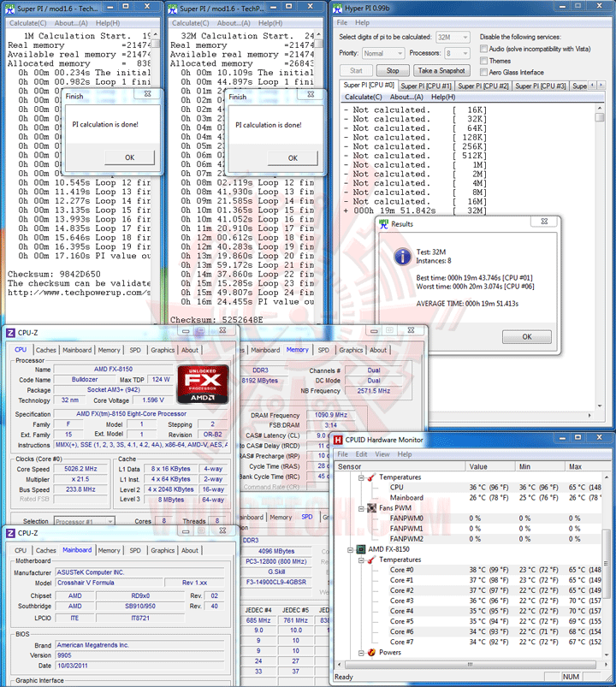Enable the Audio Vista incompatibility checkbox

483,49
